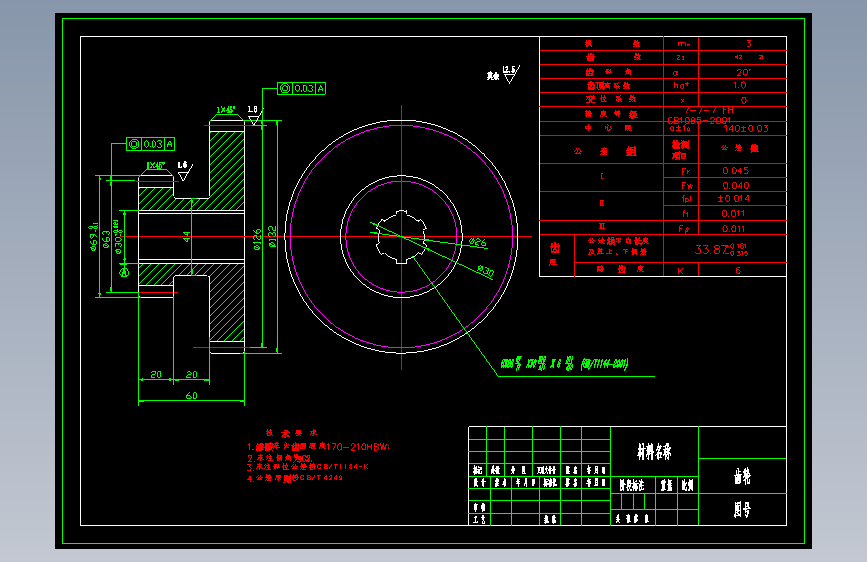Click the Ø26 dimension on front view
The image size is (867, 562).
tap(478, 243)
